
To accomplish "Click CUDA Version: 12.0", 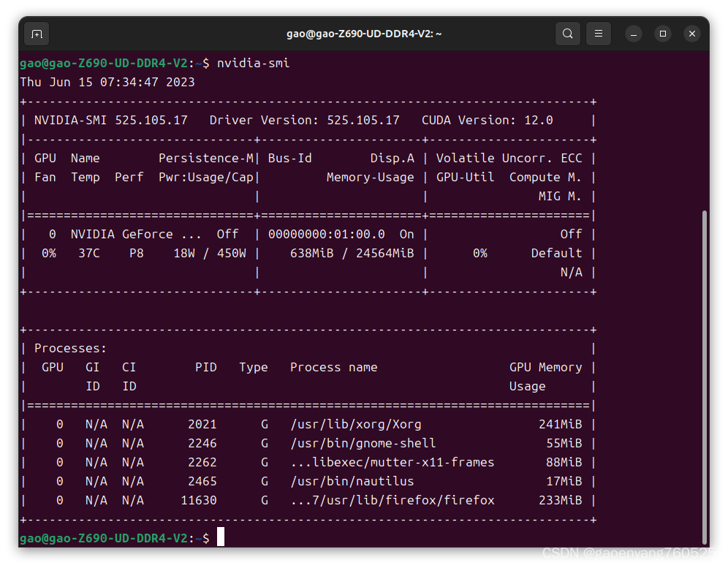I will [x=487, y=121].
